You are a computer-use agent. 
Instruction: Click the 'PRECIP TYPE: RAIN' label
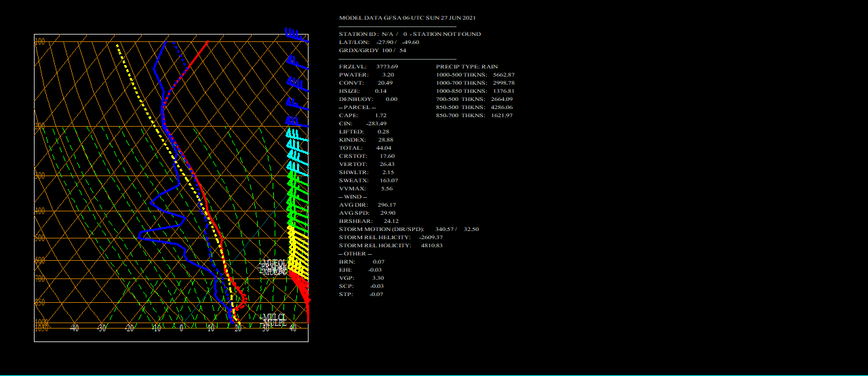(x=467, y=66)
